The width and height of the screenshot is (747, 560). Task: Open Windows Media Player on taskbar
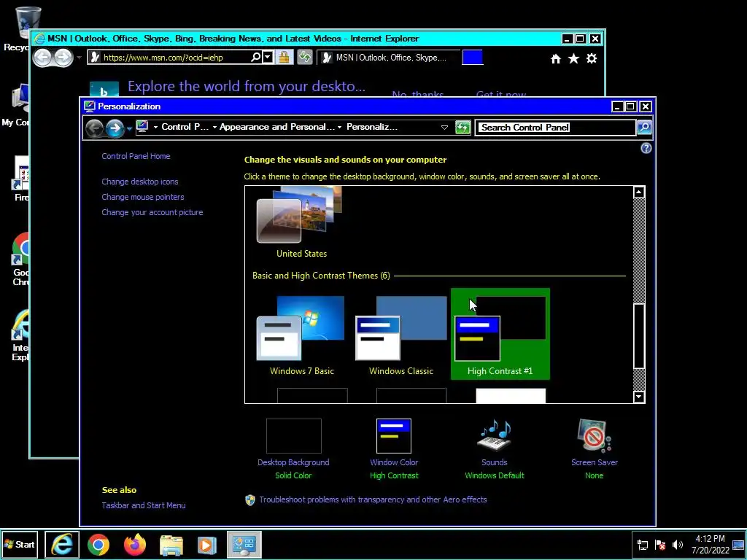click(x=206, y=544)
